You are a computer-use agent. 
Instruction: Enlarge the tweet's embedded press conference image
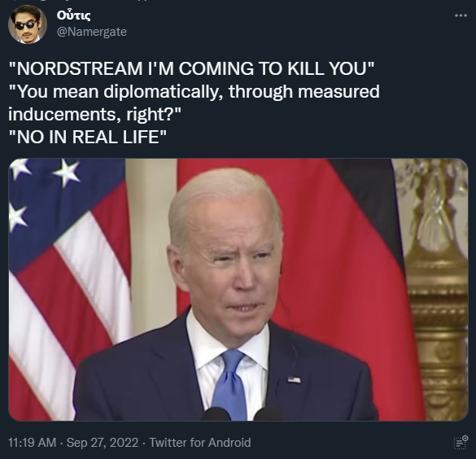[x=238, y=290]
